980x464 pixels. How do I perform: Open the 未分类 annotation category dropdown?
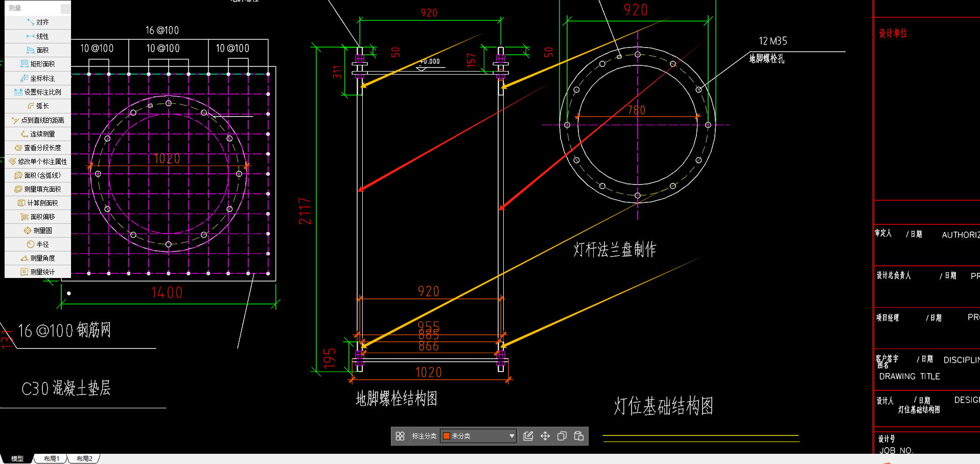tap(478, 436)
